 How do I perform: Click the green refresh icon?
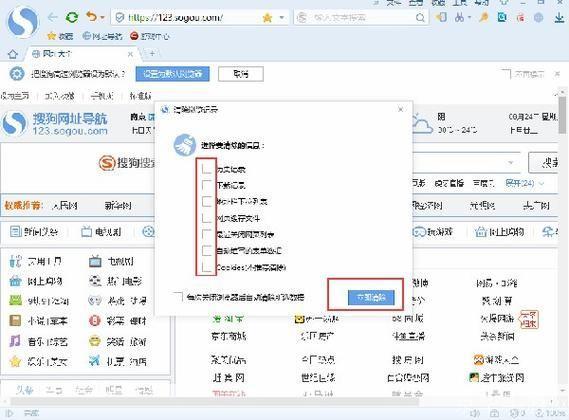(x=72, y=17)
